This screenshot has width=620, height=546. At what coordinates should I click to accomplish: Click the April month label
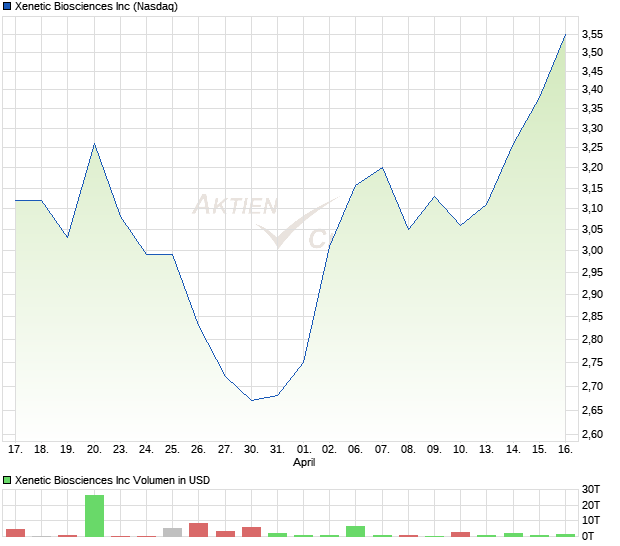pyautogui.click(x=304, y=462)
